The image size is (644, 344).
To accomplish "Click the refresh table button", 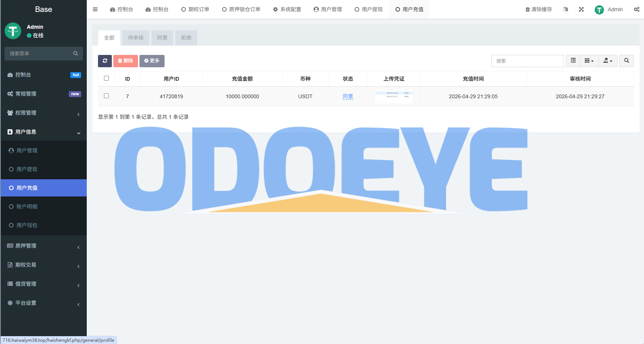I will [x=105, y=61].
